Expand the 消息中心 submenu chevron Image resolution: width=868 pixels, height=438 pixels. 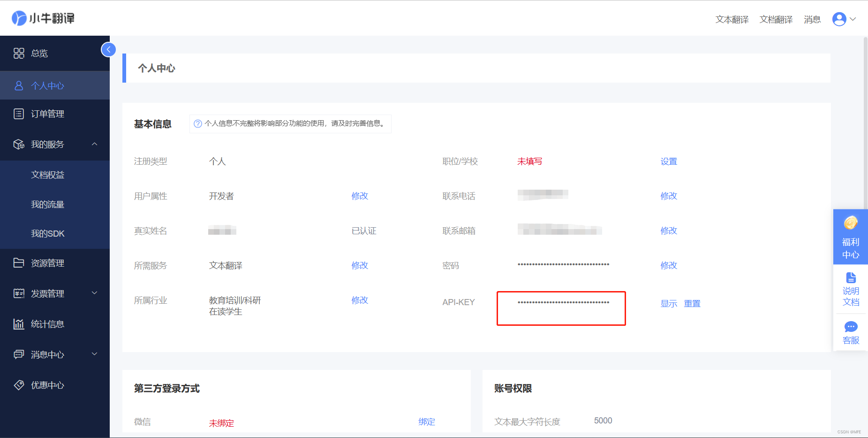click(95, 354)
